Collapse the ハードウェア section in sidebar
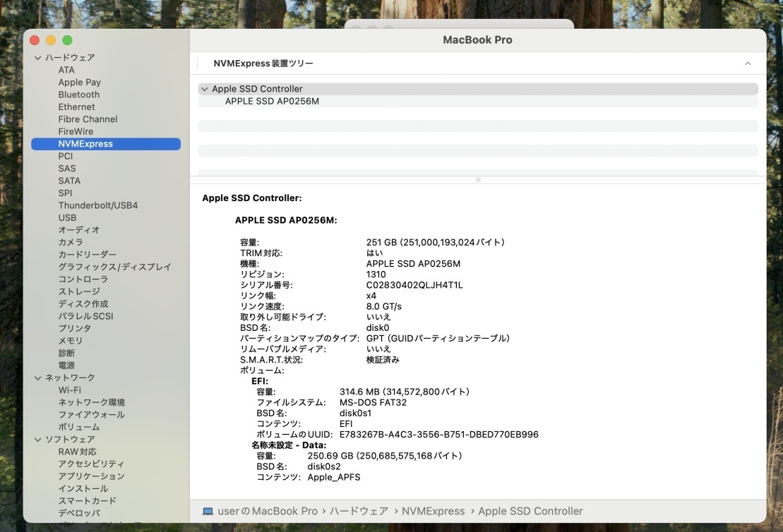Screen dimensions: 783x532 coord(39,57)
